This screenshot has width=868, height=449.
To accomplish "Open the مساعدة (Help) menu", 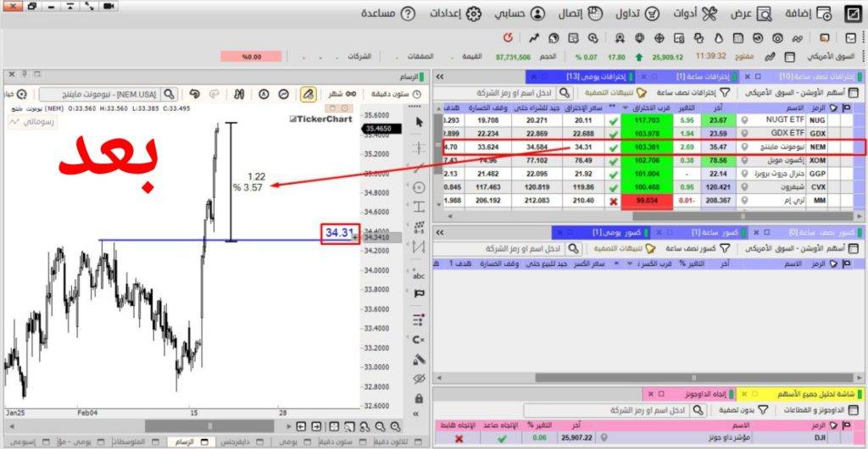I will [x=388, y=14].
